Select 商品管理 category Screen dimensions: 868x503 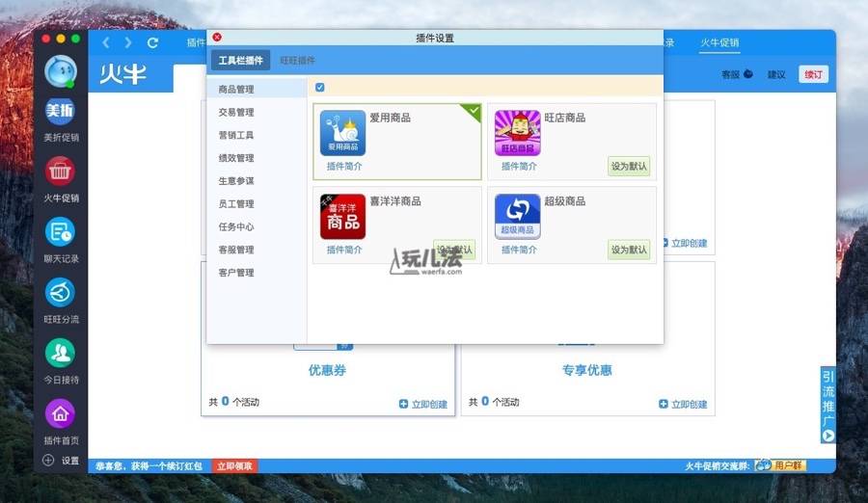[257, 89]
